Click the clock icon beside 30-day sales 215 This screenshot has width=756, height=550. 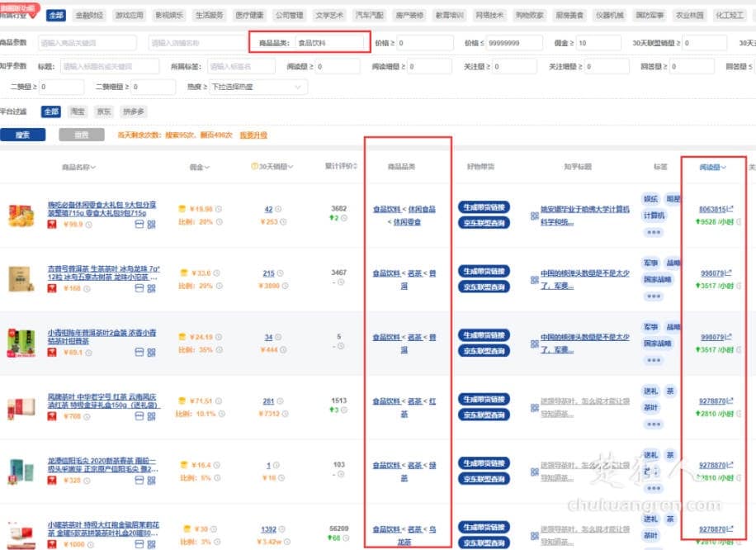(x=281, y=273)
